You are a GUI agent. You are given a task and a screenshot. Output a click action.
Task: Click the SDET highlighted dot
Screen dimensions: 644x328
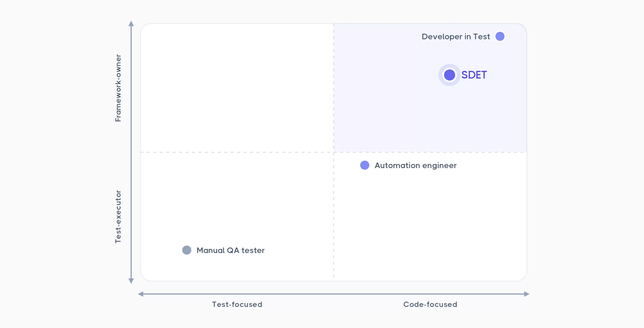coord(449,75)
